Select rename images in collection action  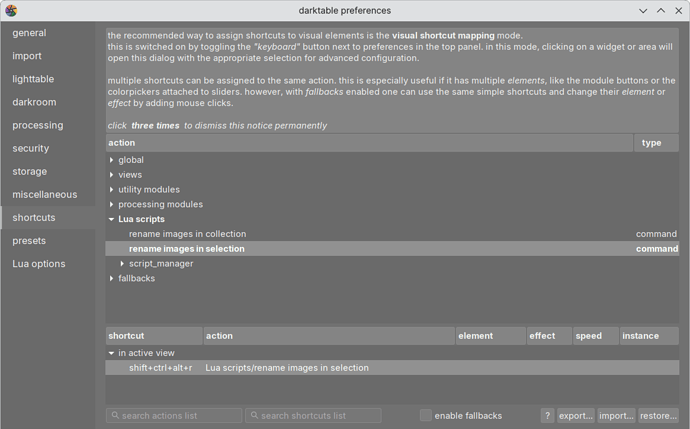(187, 234)
